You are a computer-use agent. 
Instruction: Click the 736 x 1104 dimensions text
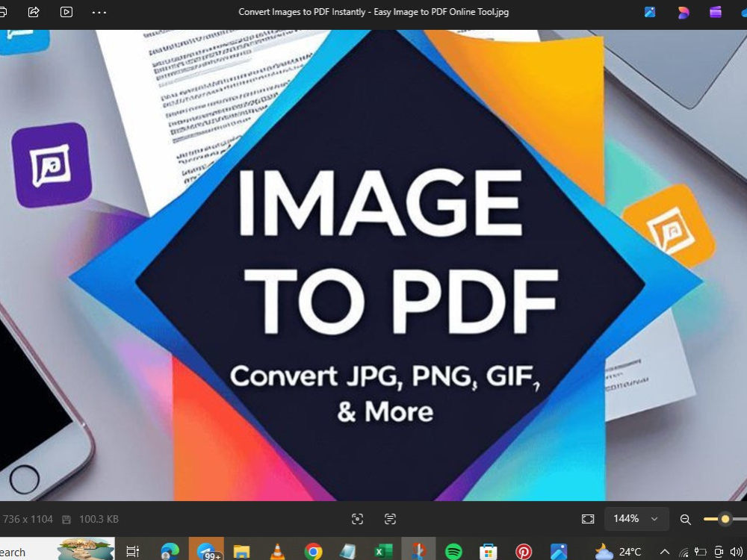point(28,519)
